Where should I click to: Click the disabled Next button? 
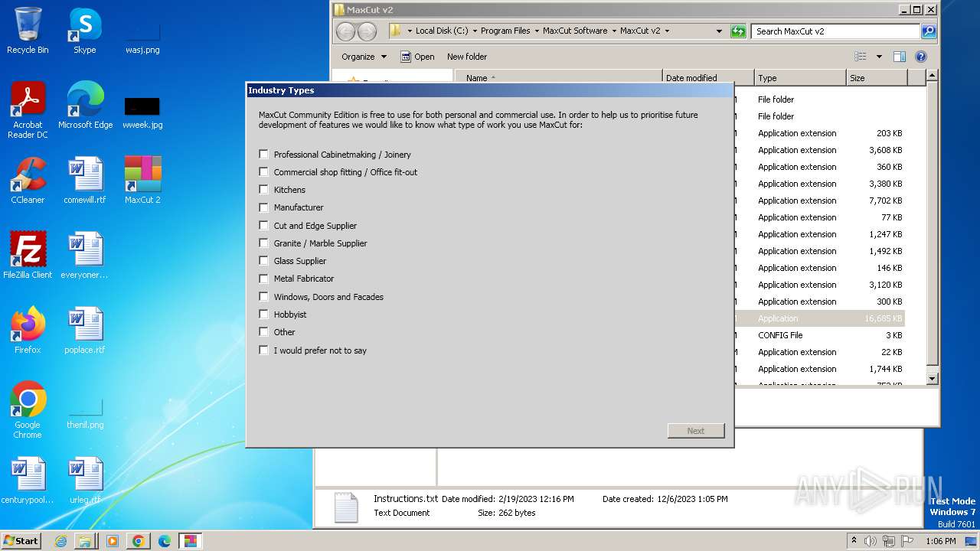(x=696, y=431)
